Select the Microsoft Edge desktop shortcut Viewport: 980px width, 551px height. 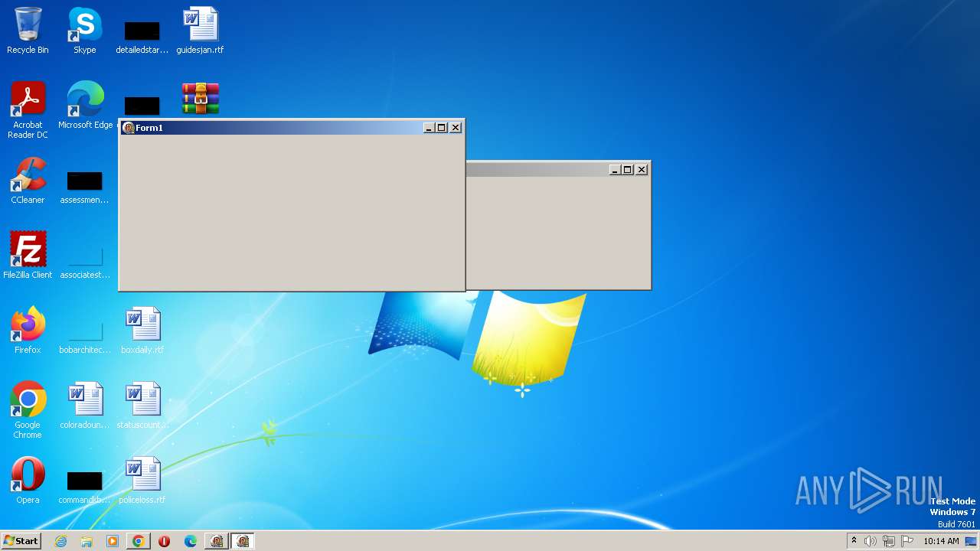85,106
